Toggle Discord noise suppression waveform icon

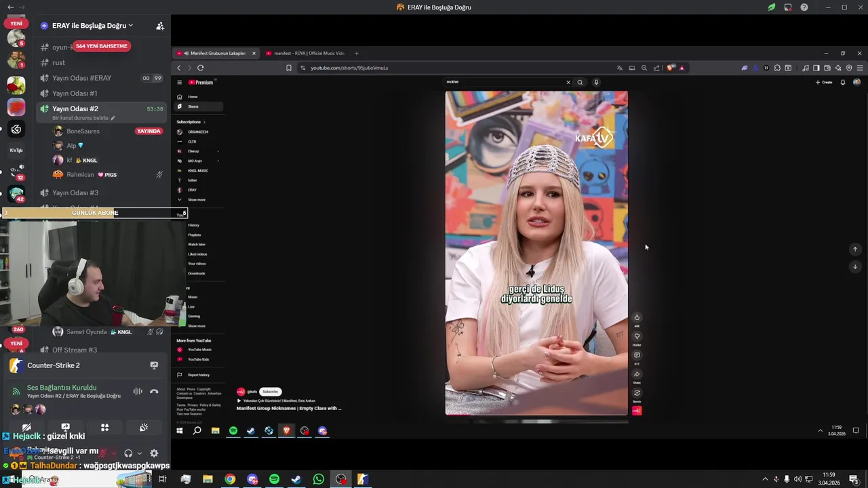coord(138,391)
